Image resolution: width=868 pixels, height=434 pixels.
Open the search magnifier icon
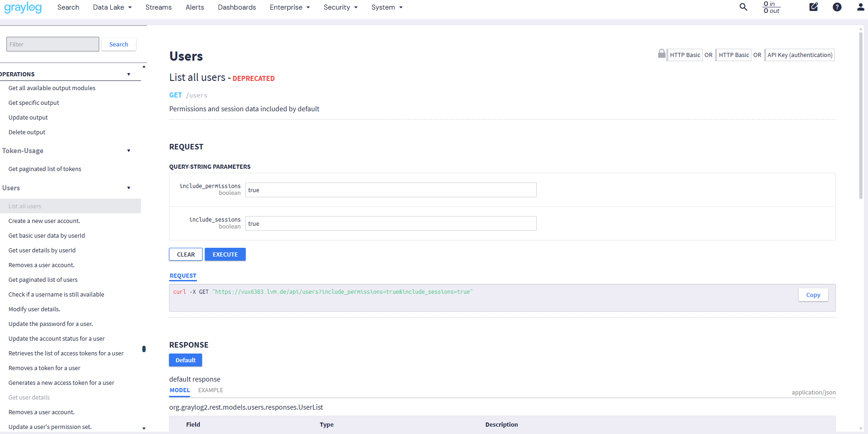point(744,7)
